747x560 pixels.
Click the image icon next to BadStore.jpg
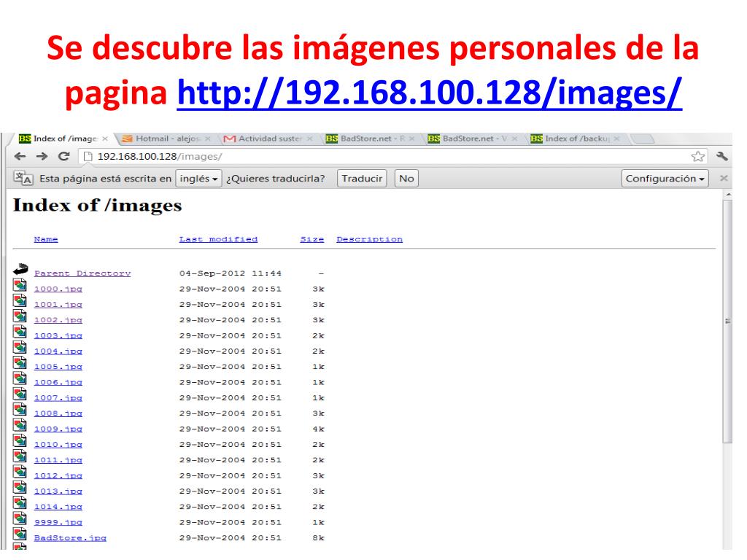point(20,534)
